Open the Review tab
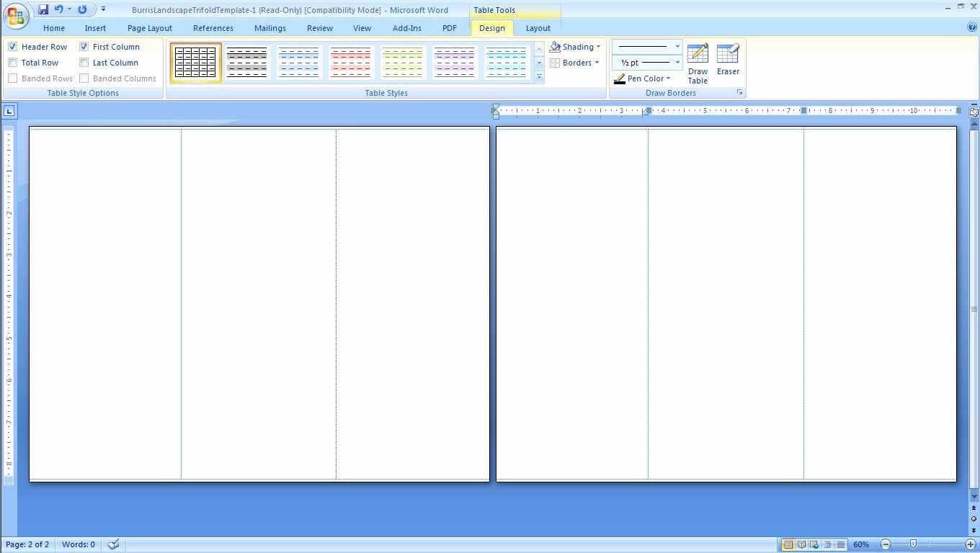The width and height of the screenshot is (980, 553). click(320, 28)
